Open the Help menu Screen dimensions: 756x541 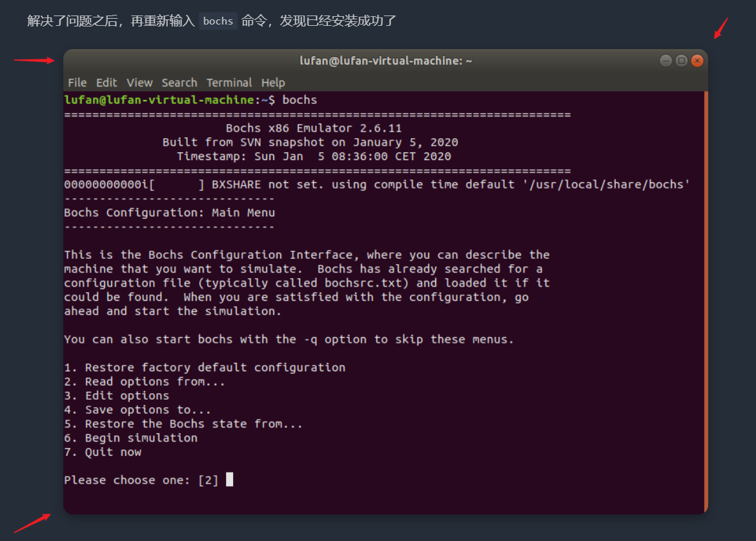273,83
